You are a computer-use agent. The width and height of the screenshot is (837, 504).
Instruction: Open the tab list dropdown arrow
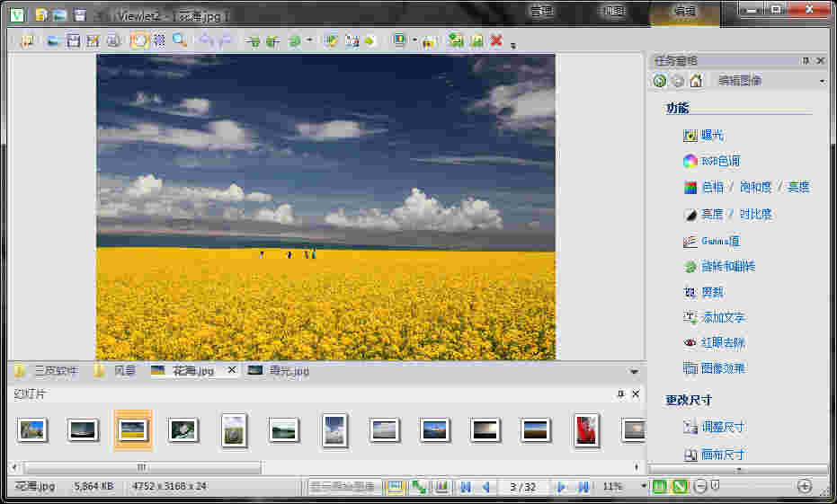pyautogui.click(x=634, y=372)
